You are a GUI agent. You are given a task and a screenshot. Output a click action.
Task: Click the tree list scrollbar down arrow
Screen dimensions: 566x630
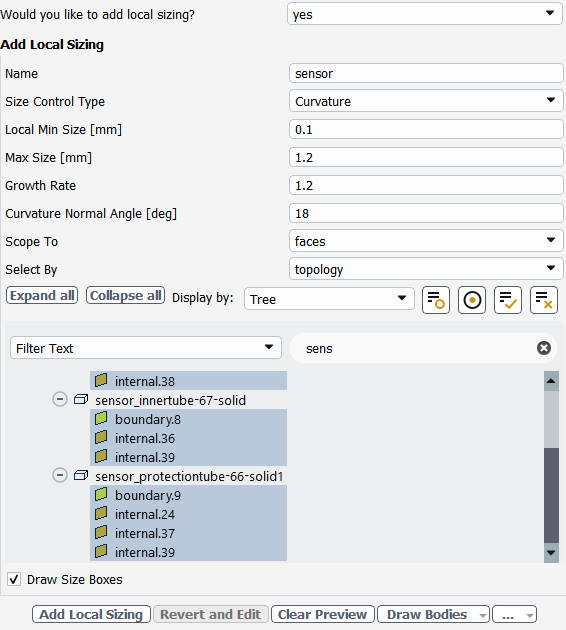click(x=551, y=553)
